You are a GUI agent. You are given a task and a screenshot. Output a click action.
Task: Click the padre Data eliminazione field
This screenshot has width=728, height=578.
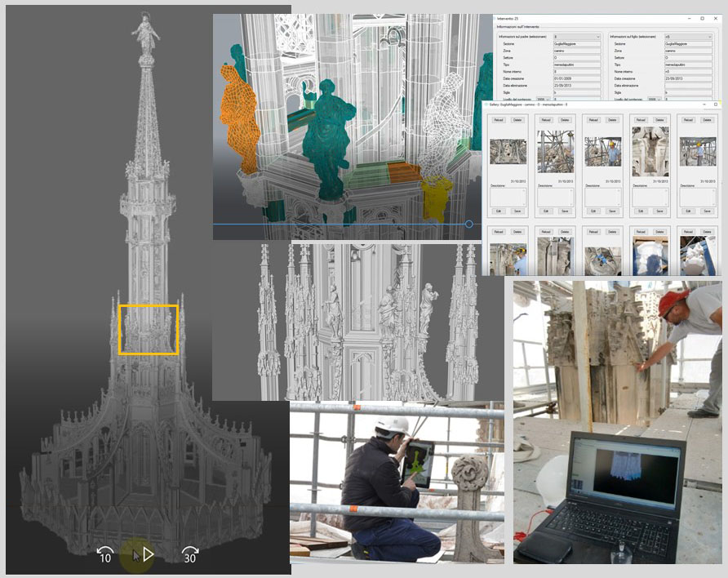[x=577, y=86]
